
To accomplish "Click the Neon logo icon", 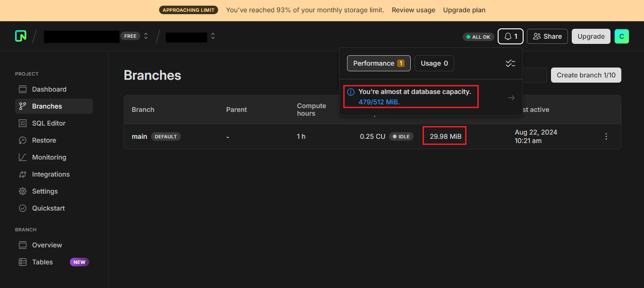I will (x=21, y=36).
